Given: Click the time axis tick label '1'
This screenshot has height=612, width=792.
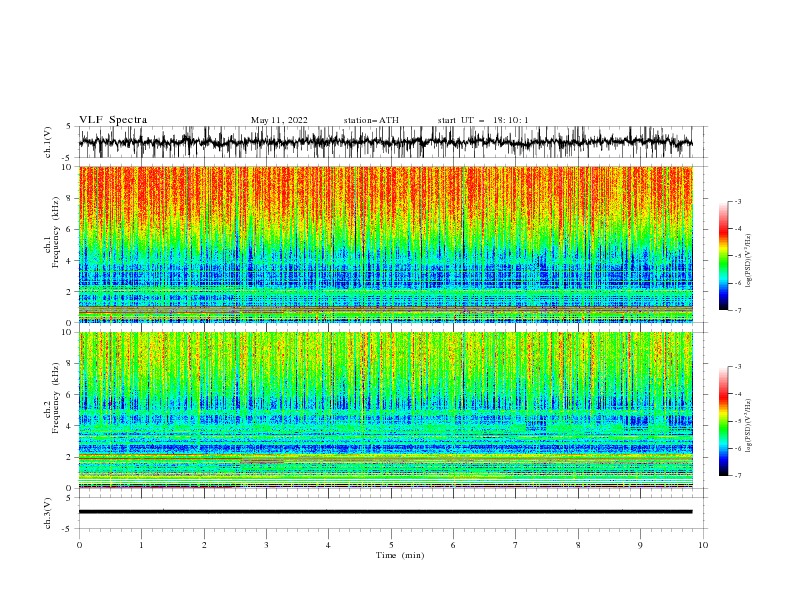Looking at the screenshot, I should 141,545.
